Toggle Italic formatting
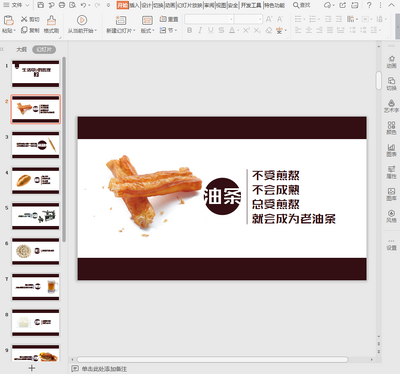 coord(200,30)
